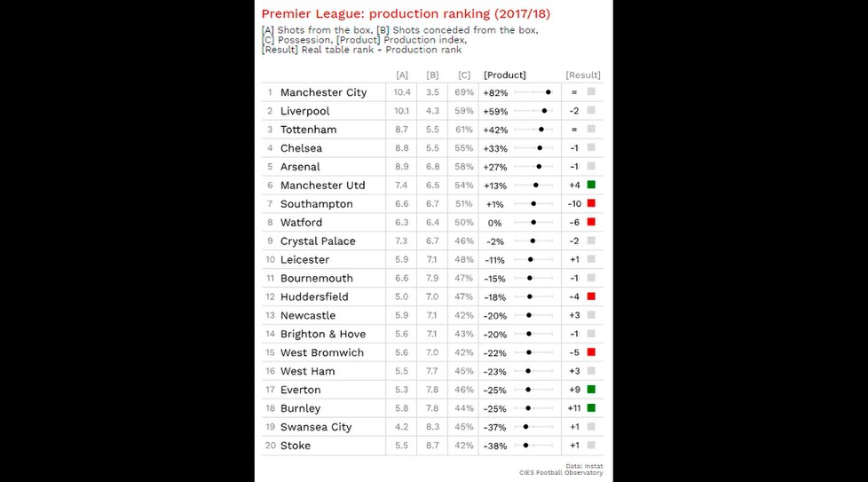Click the green square in Everton row
Viewport: 868px width, 482px height.
(x=591, y=389)
